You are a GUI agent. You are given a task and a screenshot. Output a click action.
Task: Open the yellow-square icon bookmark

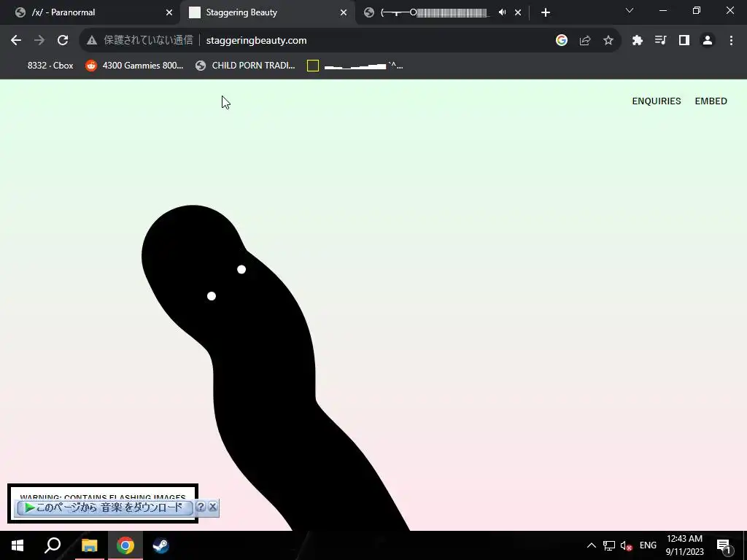355,66
